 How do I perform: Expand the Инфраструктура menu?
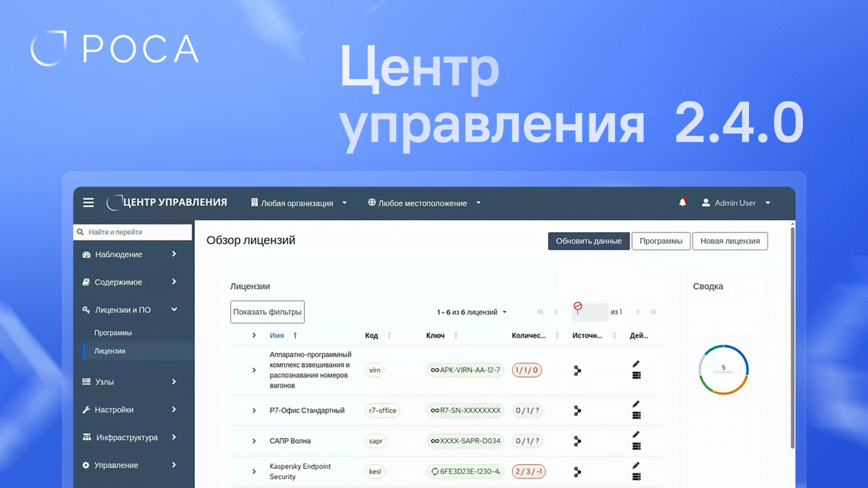pyautogui.click(x=174, y=437)
